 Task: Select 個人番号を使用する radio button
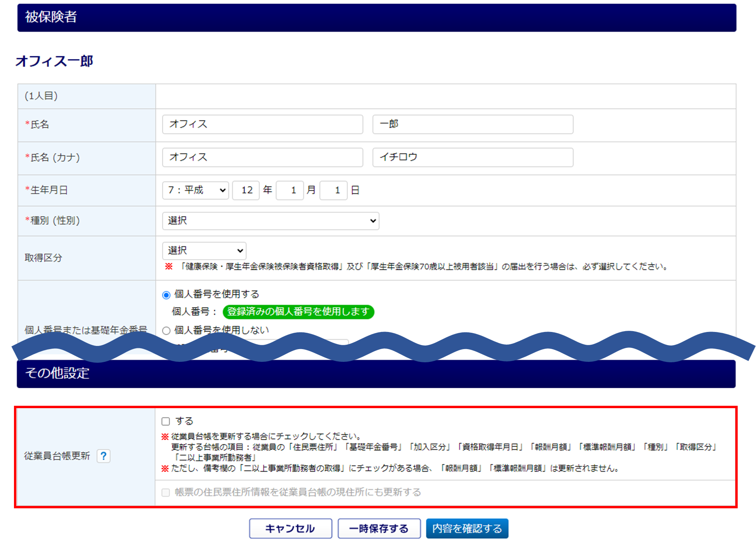pos(166,295)
